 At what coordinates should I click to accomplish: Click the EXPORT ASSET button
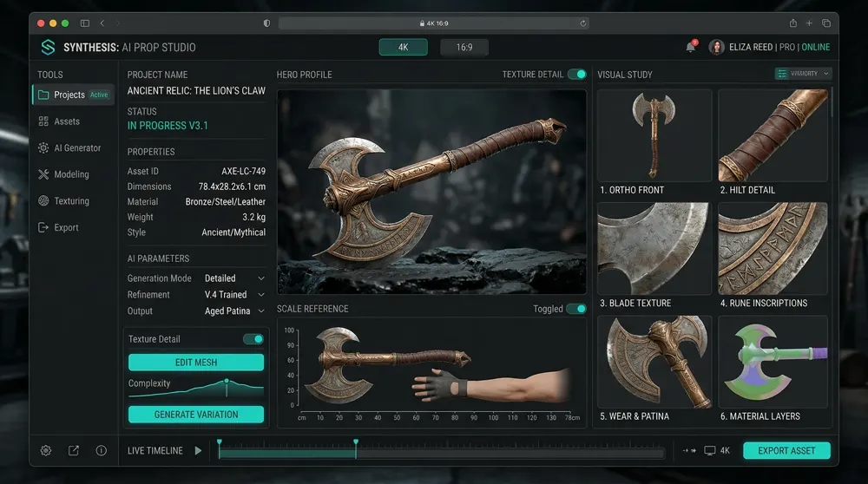click(x=786, y=451)
